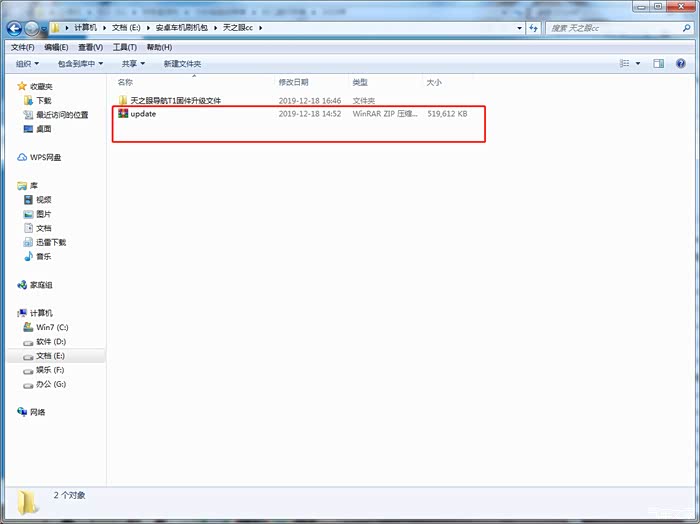Screen dimensions: 700x524
Task: Open 桌面 in favorites
Action: tap(44, 129)
